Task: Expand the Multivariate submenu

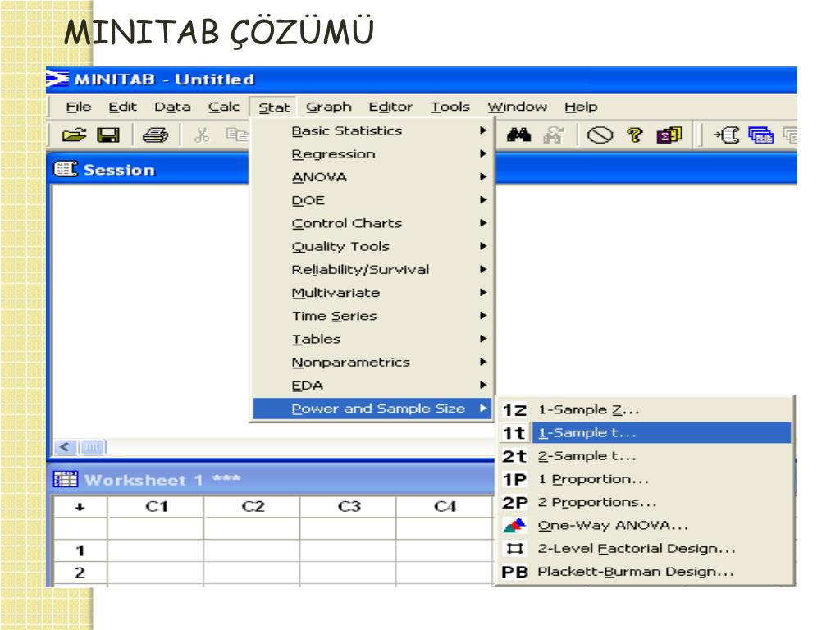Action: 372,293
